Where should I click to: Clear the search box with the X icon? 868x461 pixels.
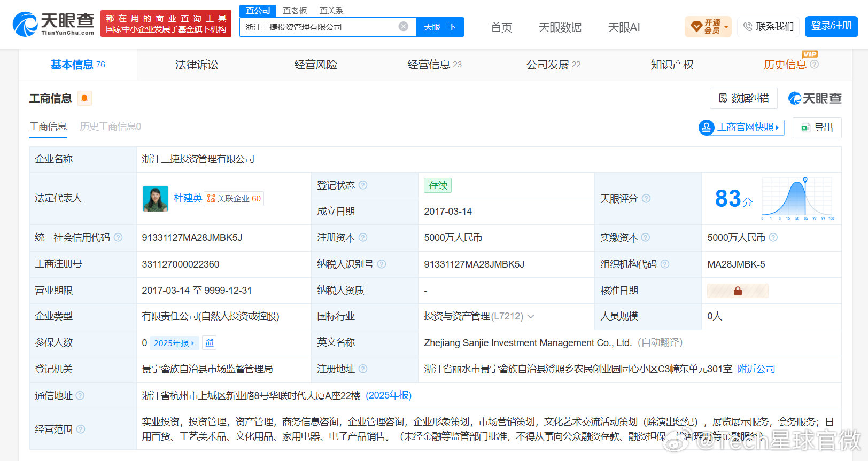coord(404,26)
